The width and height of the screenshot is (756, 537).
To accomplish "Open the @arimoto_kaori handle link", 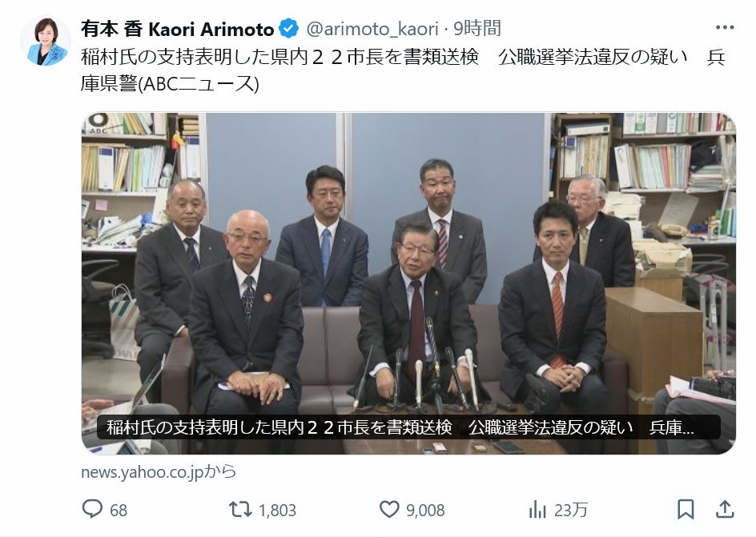I will click(372, 29).
